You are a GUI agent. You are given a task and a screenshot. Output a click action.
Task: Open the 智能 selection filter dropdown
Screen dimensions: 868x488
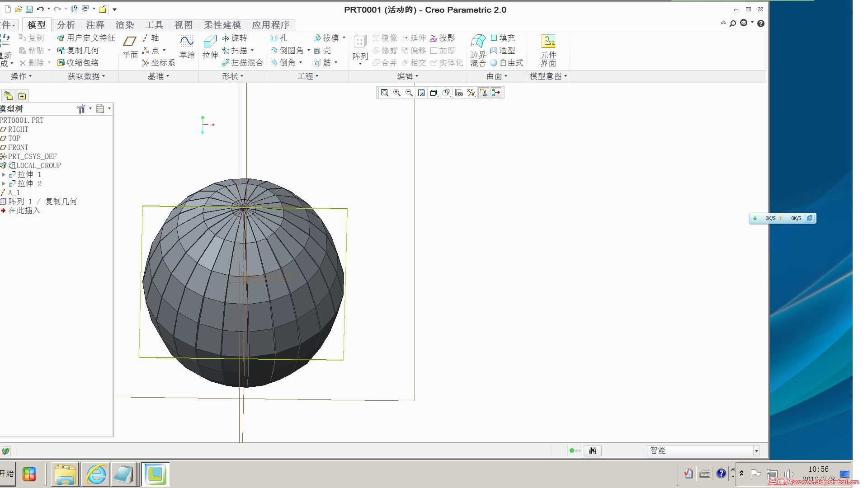click(x=756, y=451)
